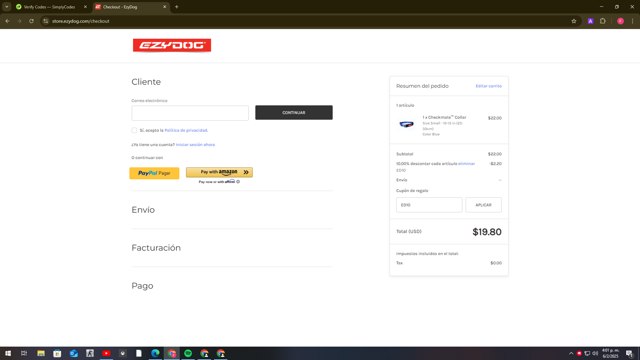Image resolution: width=640 pixels, height=360 pixels.
Task: Pay with the PayPal Pagar button
Action: (x=154, y=173)
